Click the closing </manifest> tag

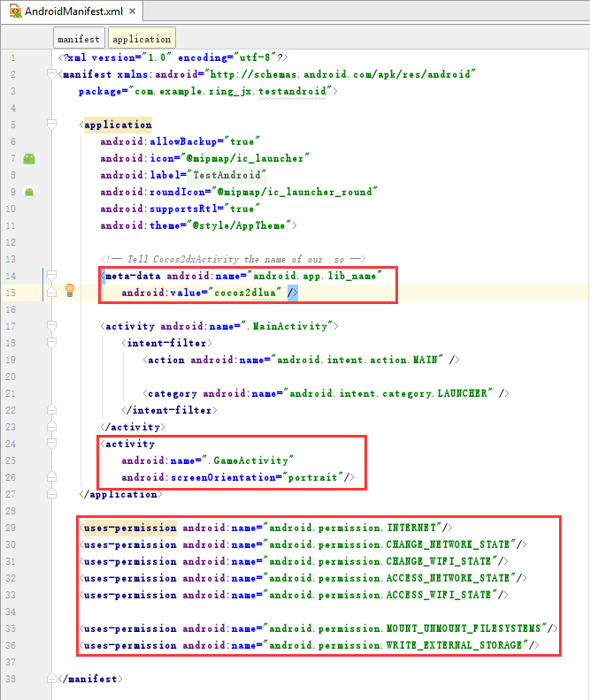[x=90, y=679]
